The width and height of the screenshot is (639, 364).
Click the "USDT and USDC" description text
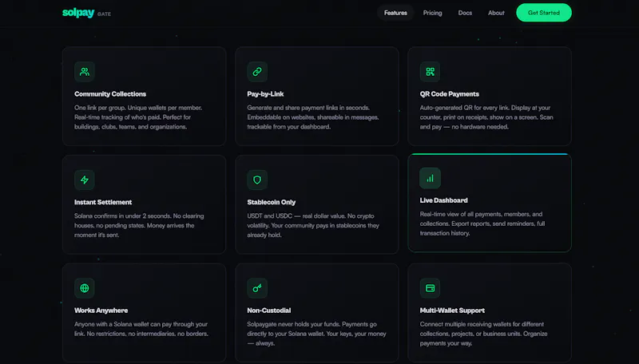click(x=313, y=226)
